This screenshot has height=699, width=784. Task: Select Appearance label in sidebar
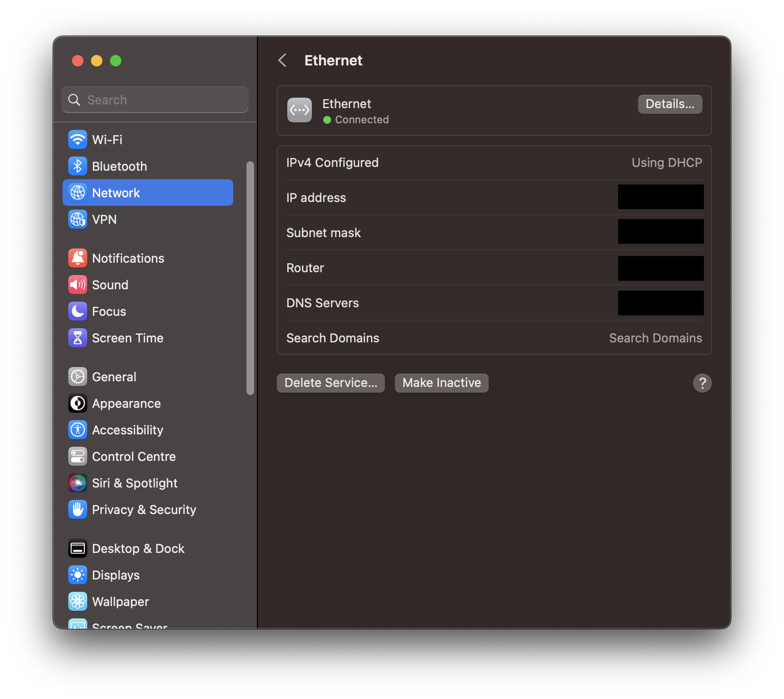[126, 403]
